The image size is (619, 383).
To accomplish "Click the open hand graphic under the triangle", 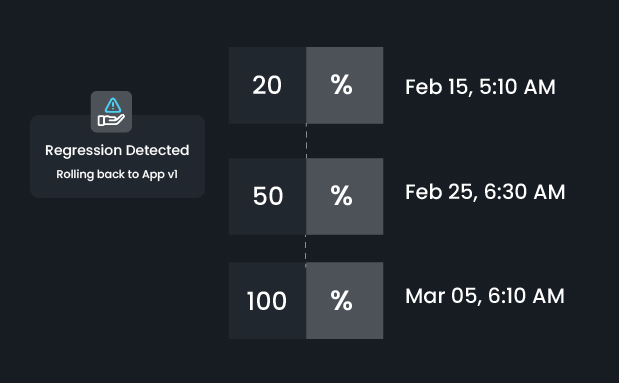I will (111, 120).
